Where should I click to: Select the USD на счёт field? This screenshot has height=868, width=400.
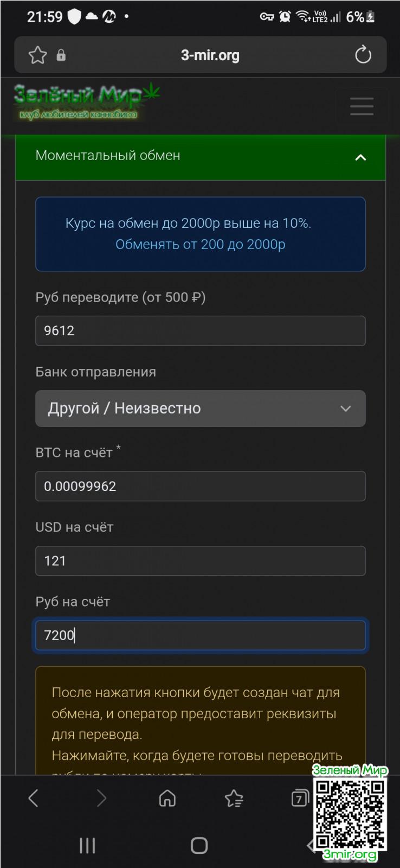pos(200,560)
